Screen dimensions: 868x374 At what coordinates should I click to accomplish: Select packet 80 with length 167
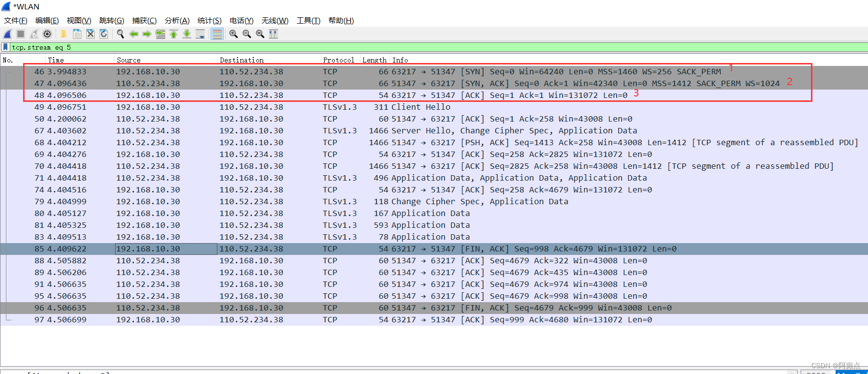pos(434,214)
